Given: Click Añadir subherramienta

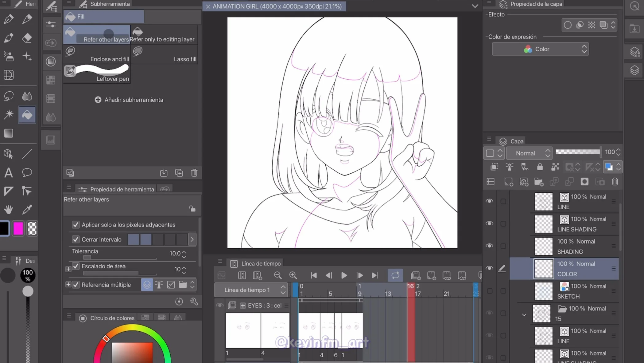Looking at the screenshot, I should pyautogui.click(x=129, y=100).
